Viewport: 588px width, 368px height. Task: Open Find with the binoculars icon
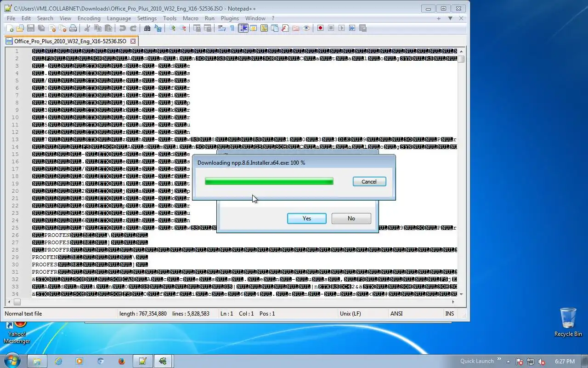tap(147, 28)
